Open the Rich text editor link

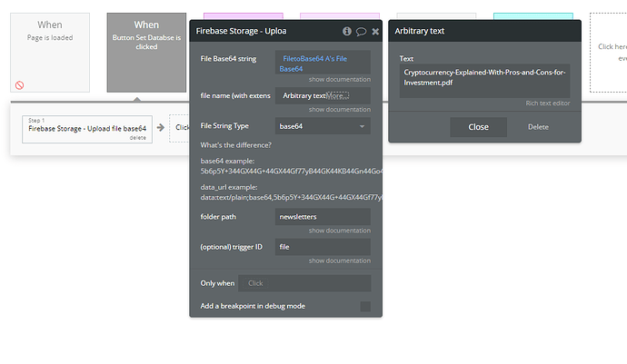point(548,103)
